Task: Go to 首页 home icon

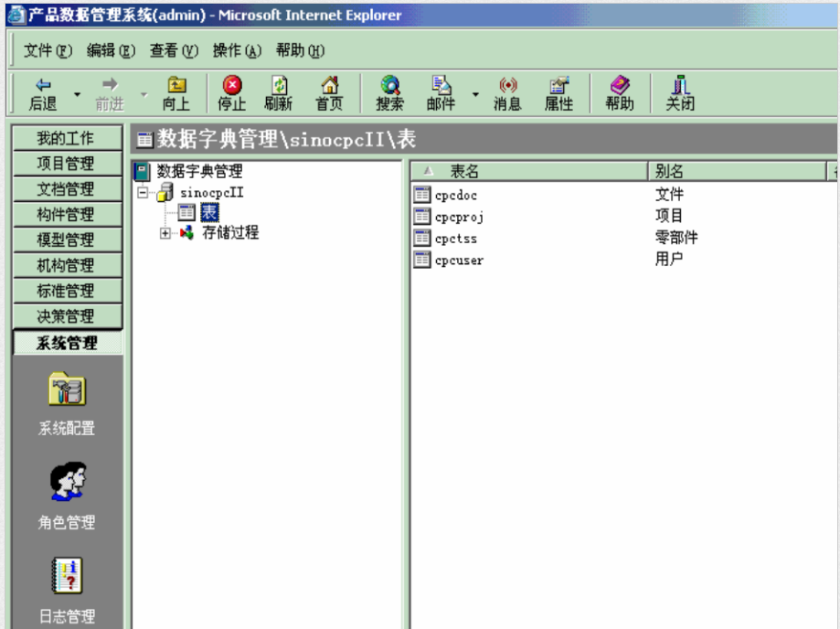Action: [x=329, y=85]
